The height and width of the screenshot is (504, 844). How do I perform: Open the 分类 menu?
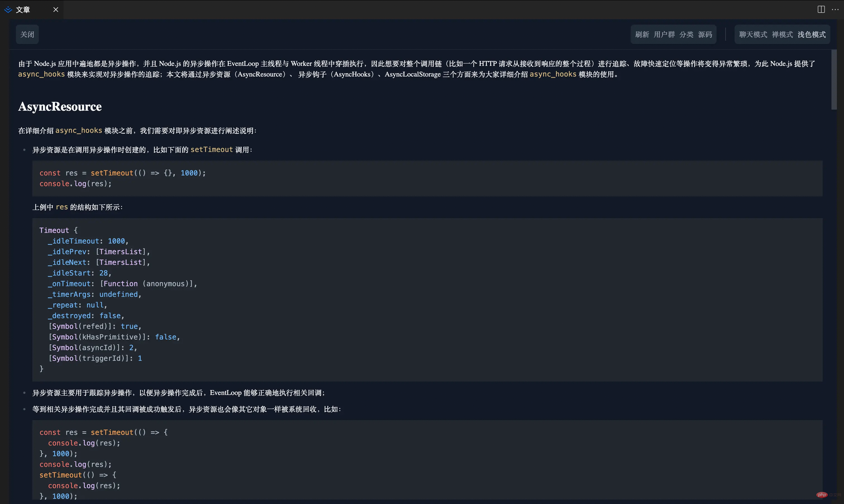686,35
